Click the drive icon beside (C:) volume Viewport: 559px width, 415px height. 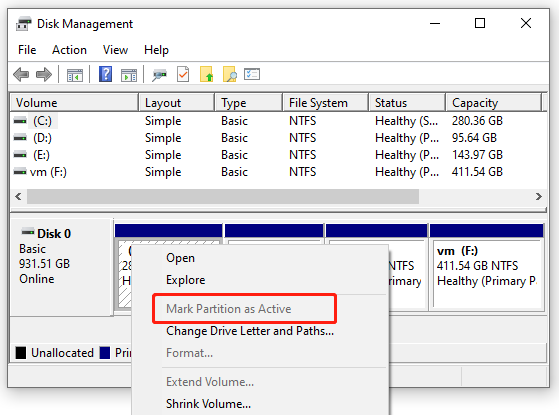pos(20,121)
